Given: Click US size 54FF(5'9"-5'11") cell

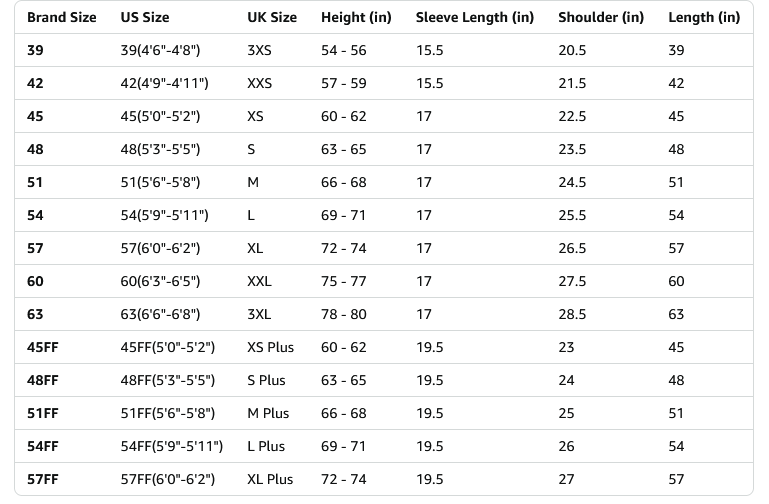Looking at the screenshot, I should coord(171,447).
